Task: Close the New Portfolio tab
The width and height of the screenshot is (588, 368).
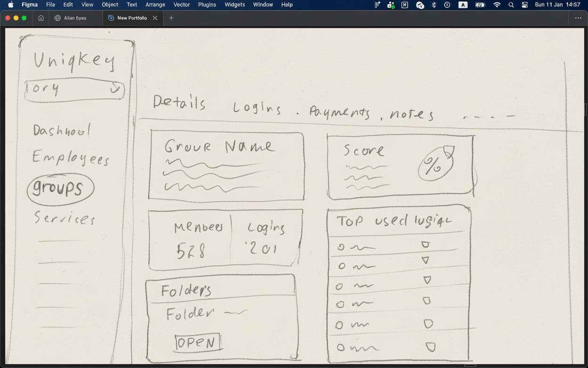Action: [155, 18]
